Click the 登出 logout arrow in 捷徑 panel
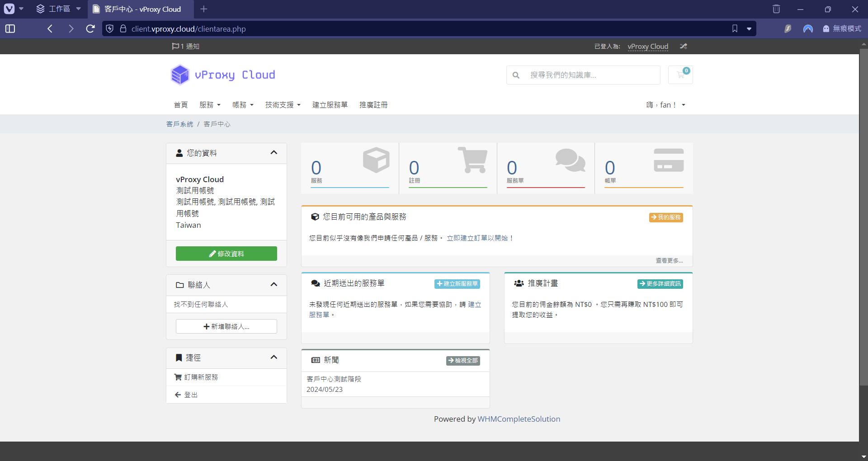Viewport: 868px width, 461px height. pyautogui.click(x=178, y=394)
